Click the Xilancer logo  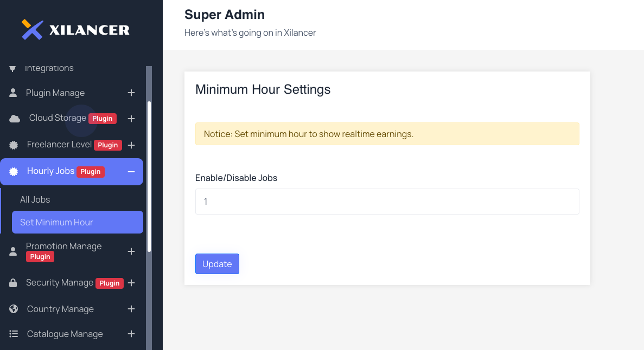(75, 29)
